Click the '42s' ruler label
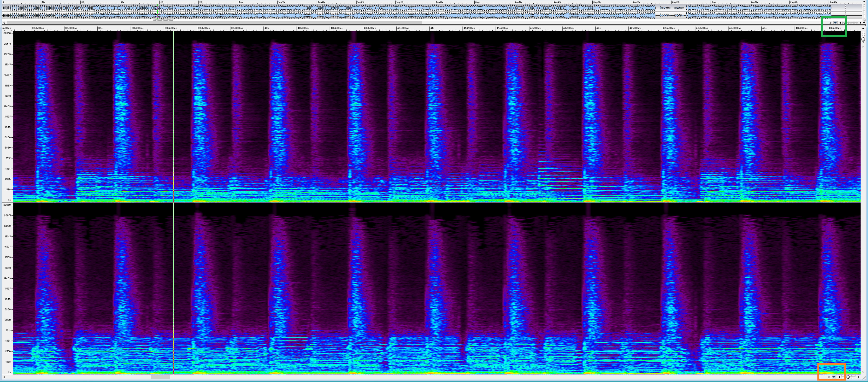Viewport: 868px width, 382px height. [x=598, y=28]
